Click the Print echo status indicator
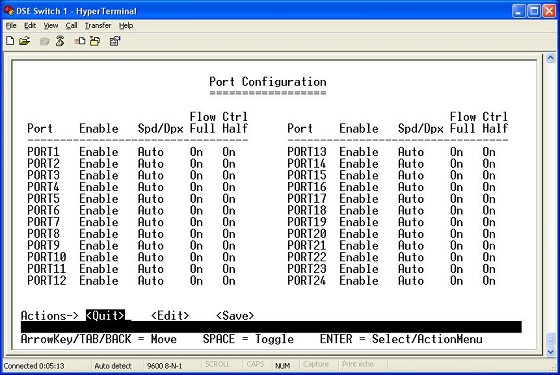The width and height of the screenshot is (560, 375). (358, 364)
